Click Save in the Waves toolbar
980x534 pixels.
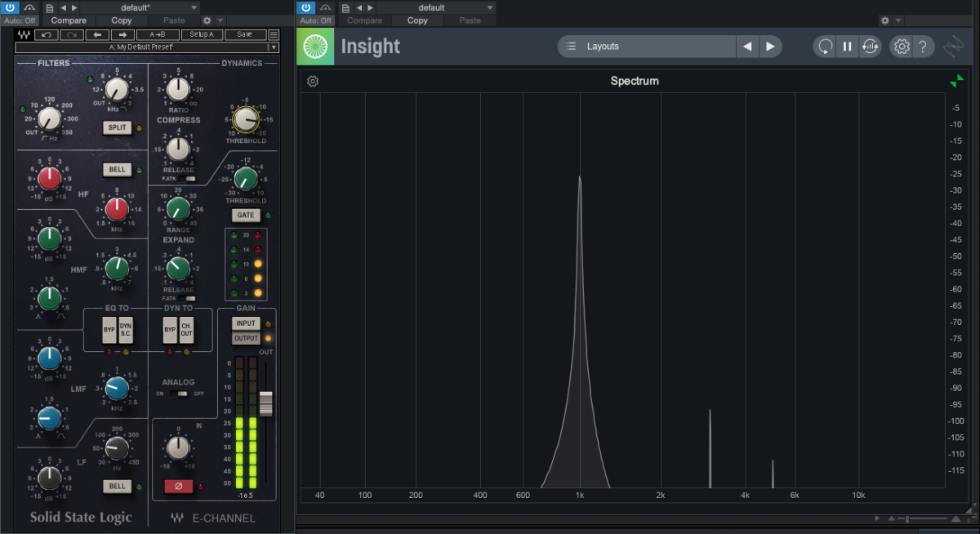point(244,35)
